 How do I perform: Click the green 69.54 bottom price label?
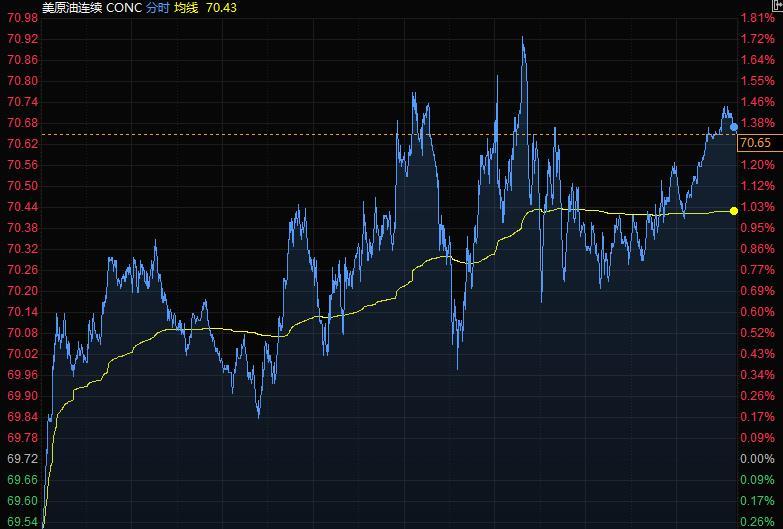pyautogui.click(x=22, y=521)
